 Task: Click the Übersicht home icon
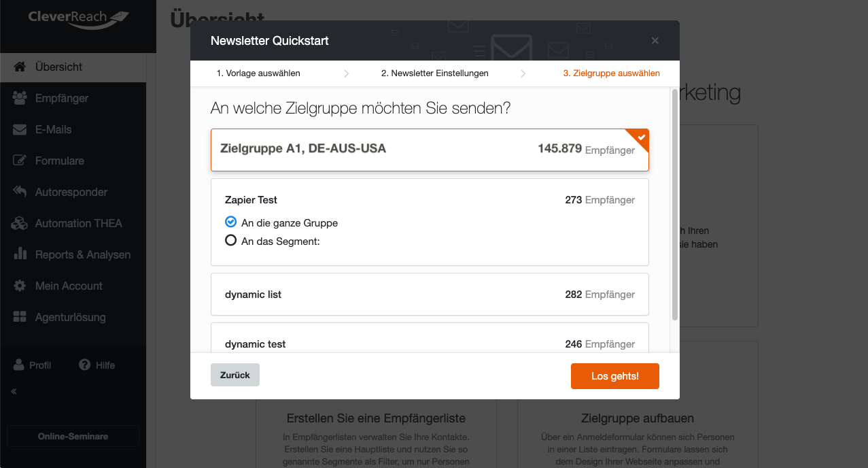point(20,67)
